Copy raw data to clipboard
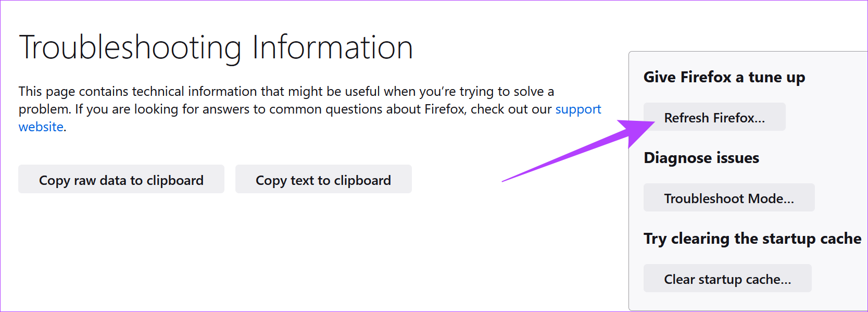Viewport: 868px width, 312px height. 121,180
